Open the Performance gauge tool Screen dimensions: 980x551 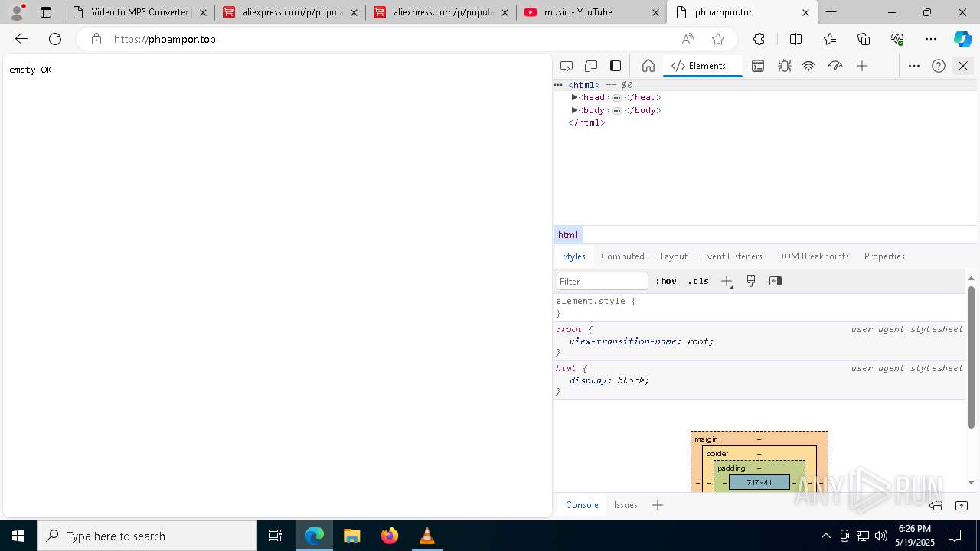coord(835,66)
